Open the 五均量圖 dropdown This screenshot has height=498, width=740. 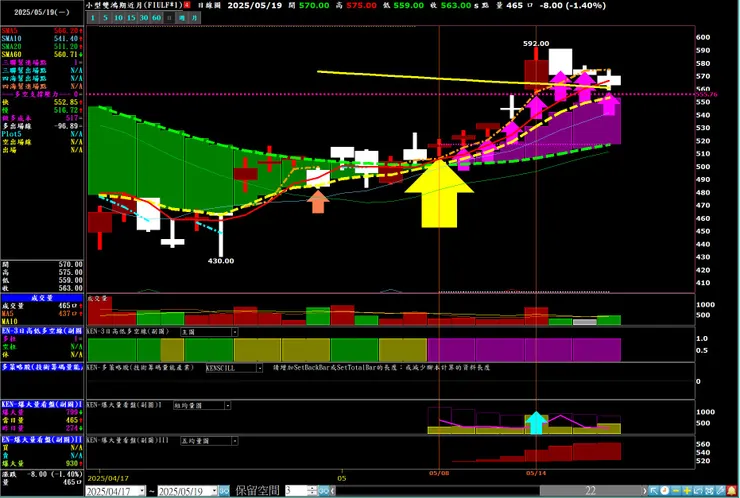pyautogui.click(x=235, y=441)
